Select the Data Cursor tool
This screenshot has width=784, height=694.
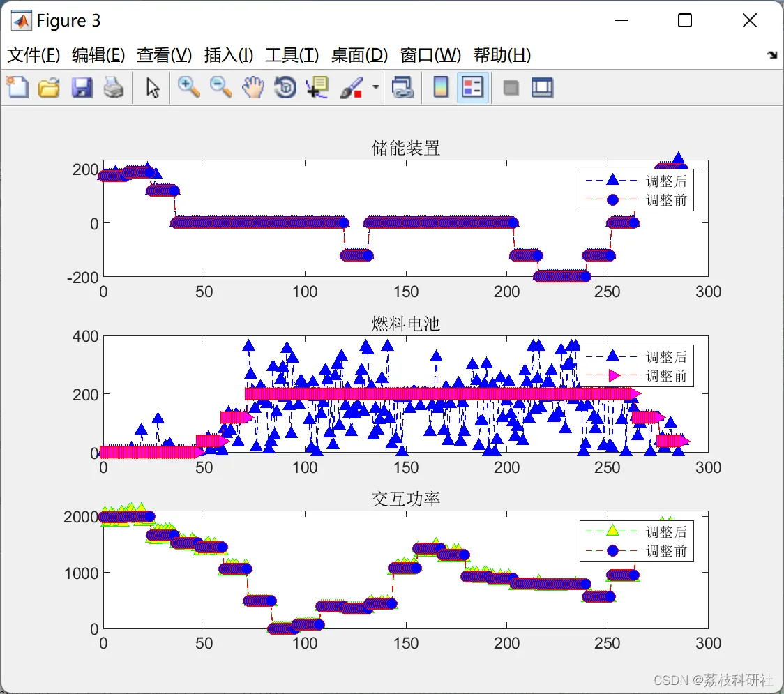click(x=317, y=88)
